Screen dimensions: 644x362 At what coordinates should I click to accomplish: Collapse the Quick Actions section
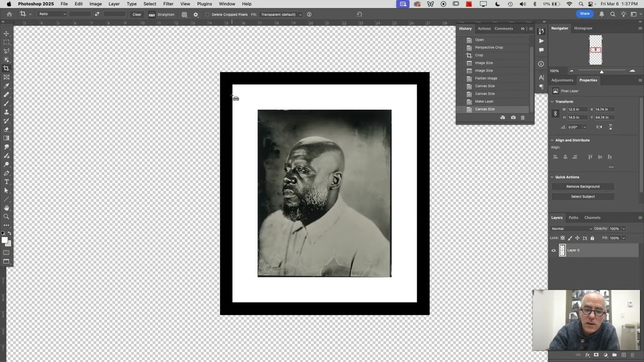[552, 177]
